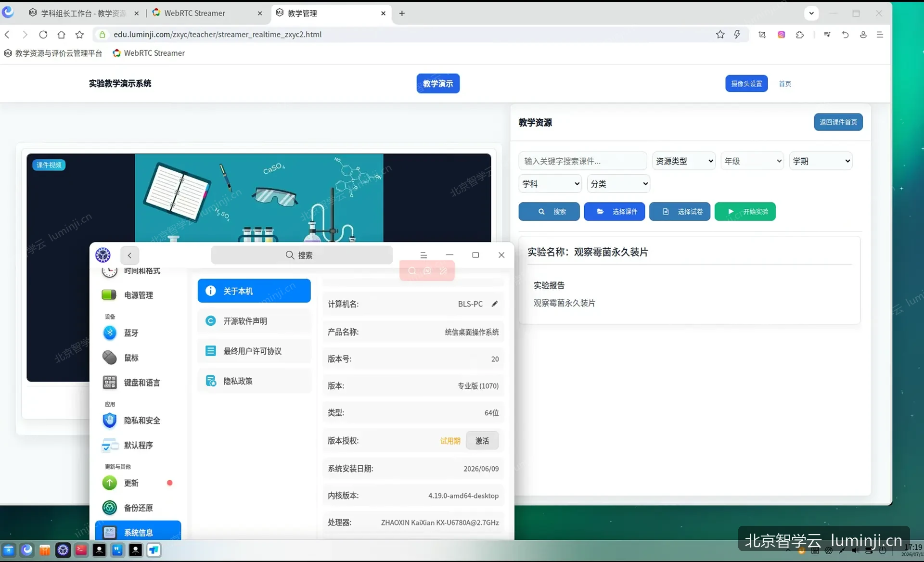
Task: Expand the 年级 dropdown
Action: tap(752, 161)
